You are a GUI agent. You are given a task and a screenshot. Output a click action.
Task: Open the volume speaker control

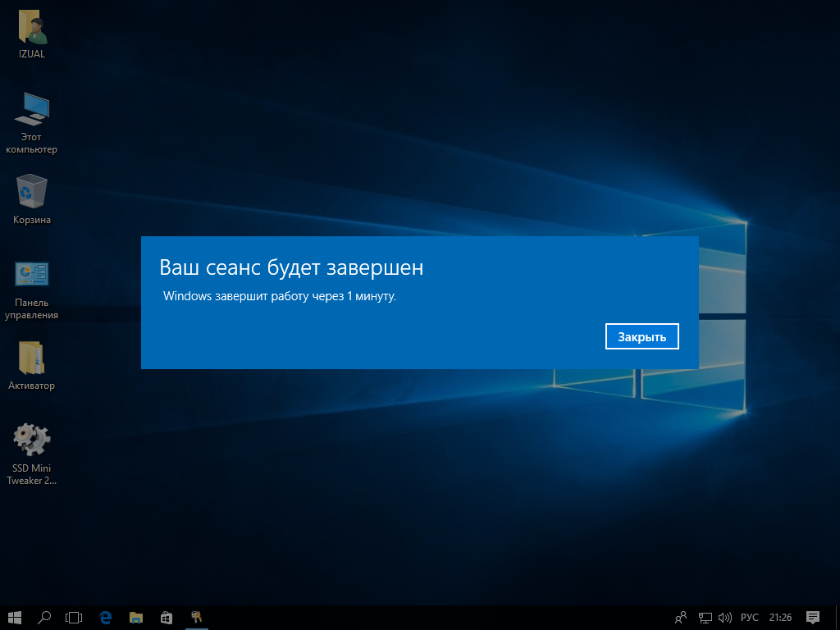[x=724, y=617]
